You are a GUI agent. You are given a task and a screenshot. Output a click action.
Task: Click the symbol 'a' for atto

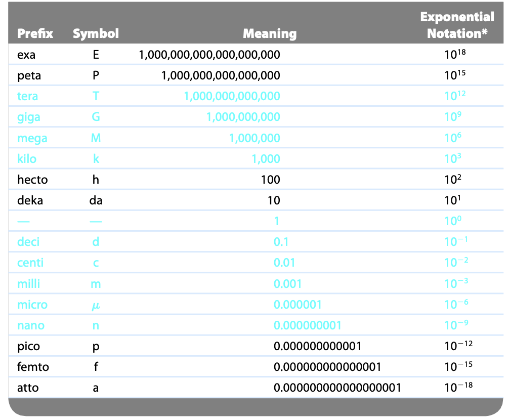pyautogui.click(x=96, y=388)
